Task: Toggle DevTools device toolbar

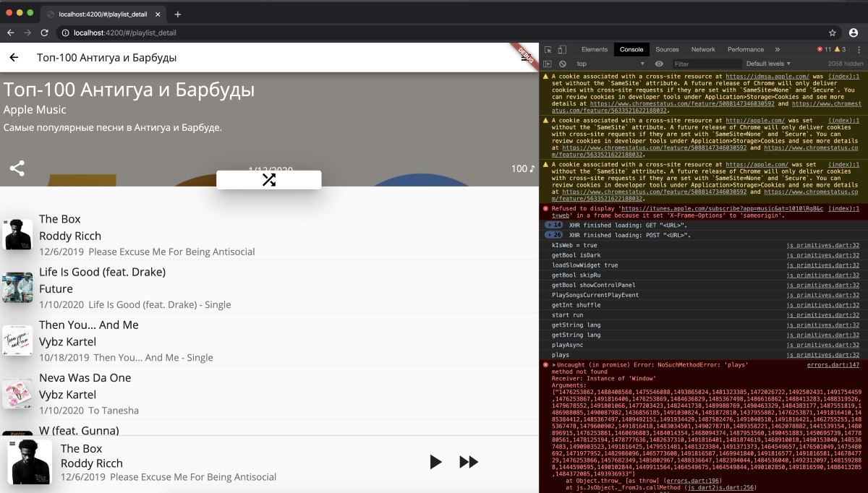Action: [x=562, y=49]
